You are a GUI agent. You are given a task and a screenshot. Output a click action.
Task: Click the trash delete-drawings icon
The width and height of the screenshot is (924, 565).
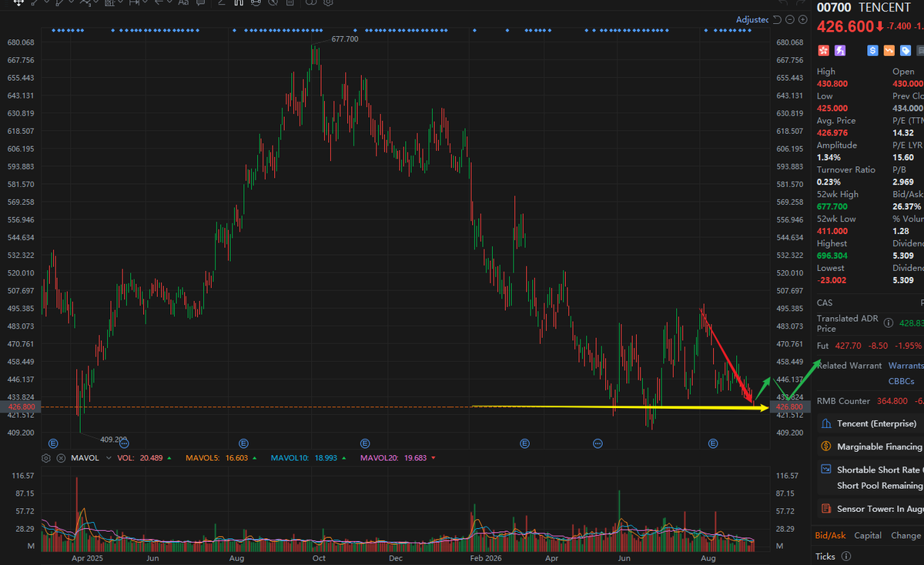click(290, 2)
